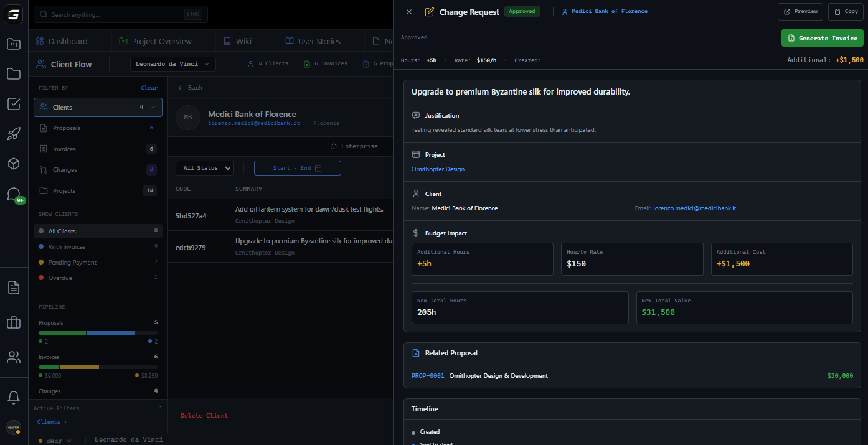Click the Proposals pipeline progress bar
This screenshot has height=445, width=868.
98,333
